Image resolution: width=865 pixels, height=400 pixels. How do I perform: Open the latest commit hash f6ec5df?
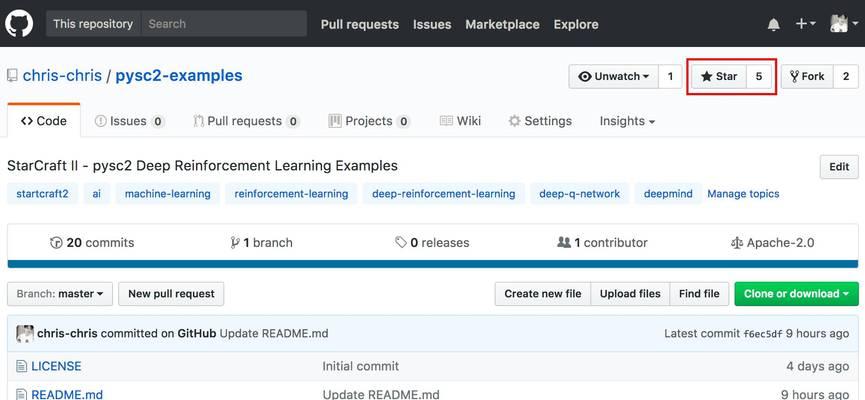(763, 334)
